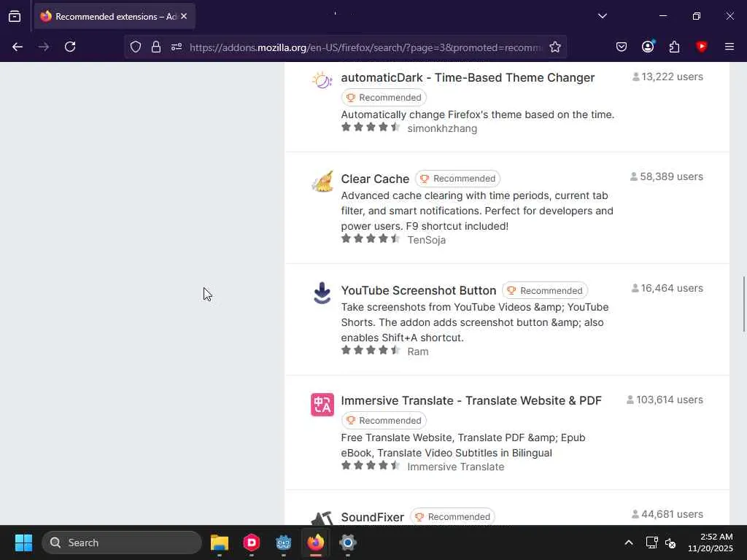This screenshot has height=560, width=747.
Task: Click the 103,614 users count
Action: click(x=665, y=400)
